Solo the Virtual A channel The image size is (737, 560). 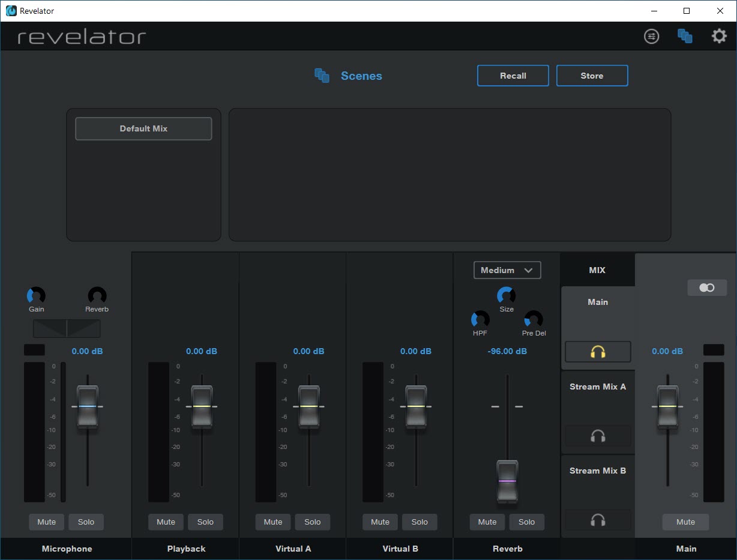[312, 522]
